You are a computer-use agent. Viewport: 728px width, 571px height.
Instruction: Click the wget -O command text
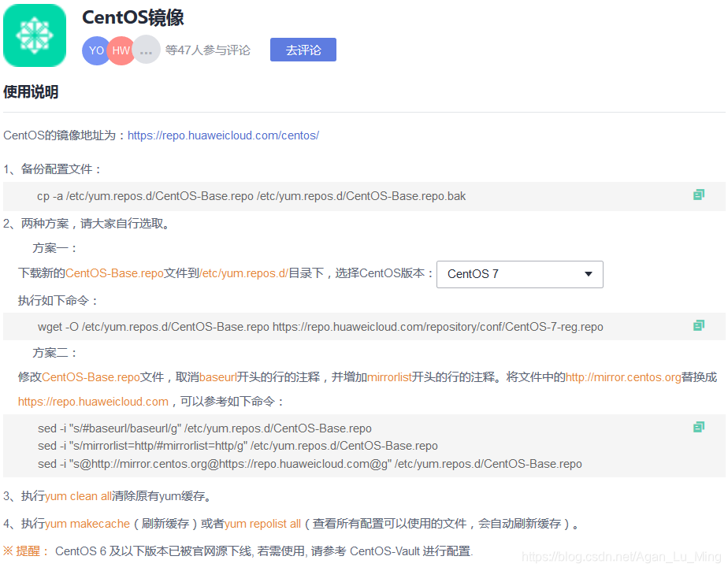click(321, 327)
